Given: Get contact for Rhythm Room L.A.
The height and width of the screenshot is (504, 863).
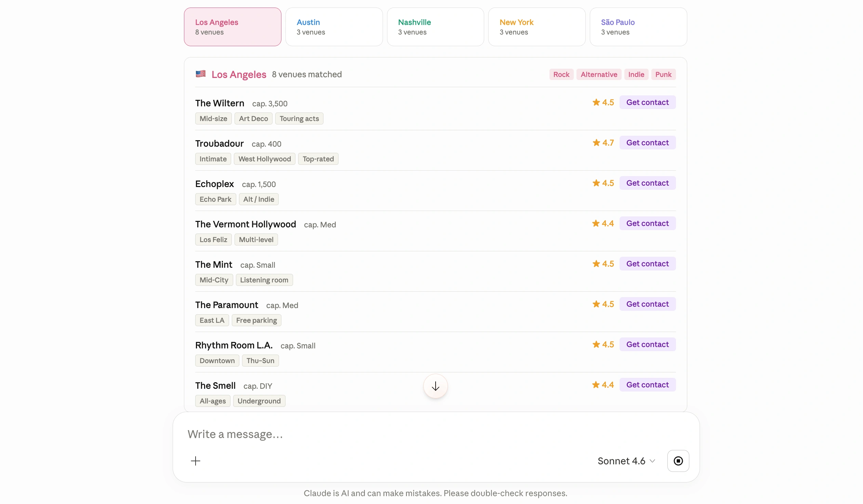Looking at the screenshot, I should point(647,344).
